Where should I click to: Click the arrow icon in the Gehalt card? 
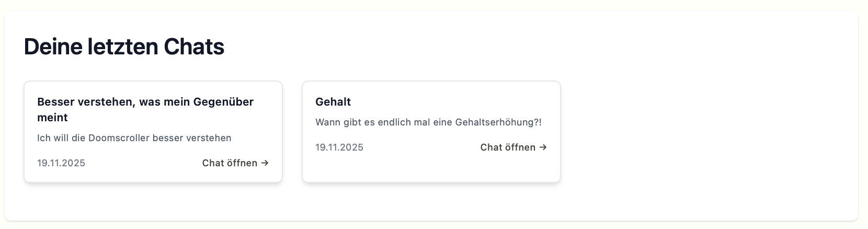pos(543,147)
